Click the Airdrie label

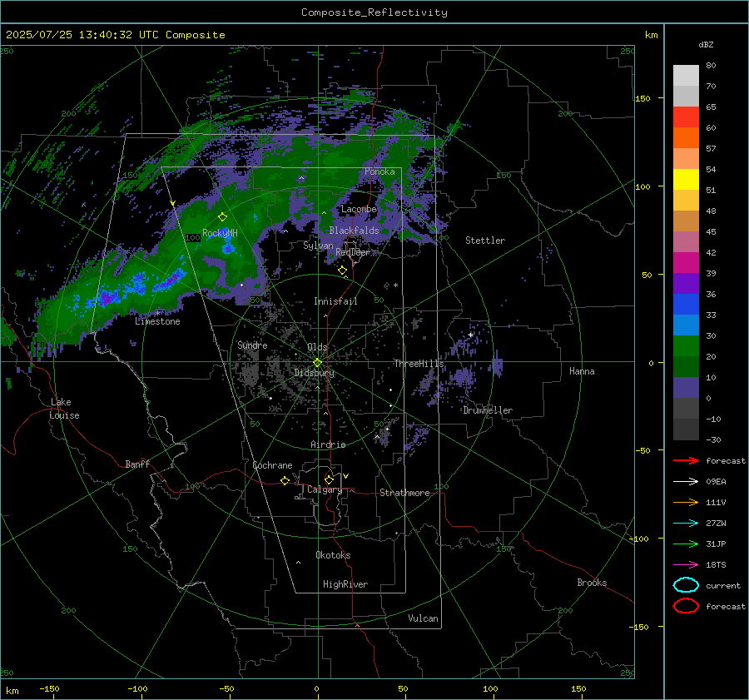(328, 444)
